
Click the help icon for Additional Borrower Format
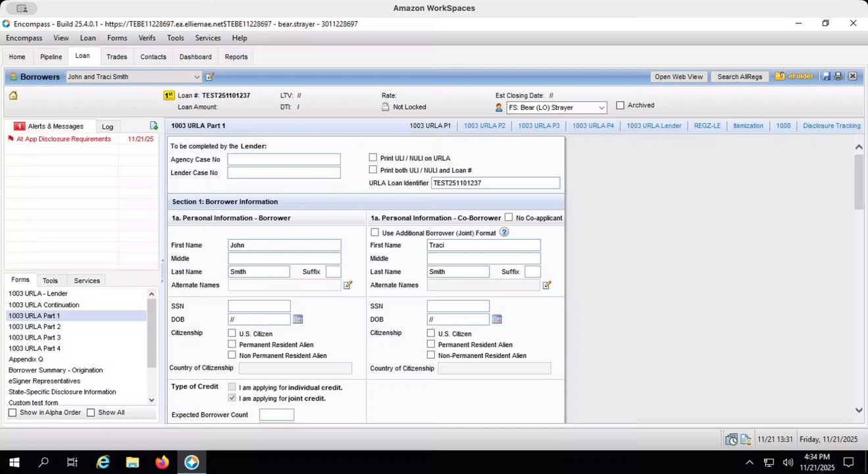point(504,232)
